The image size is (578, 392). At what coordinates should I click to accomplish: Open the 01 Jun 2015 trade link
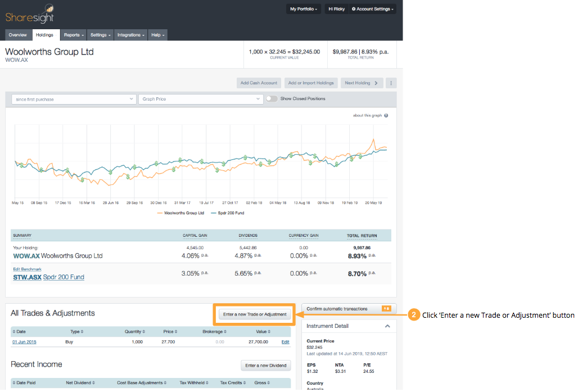coord(24,342)
